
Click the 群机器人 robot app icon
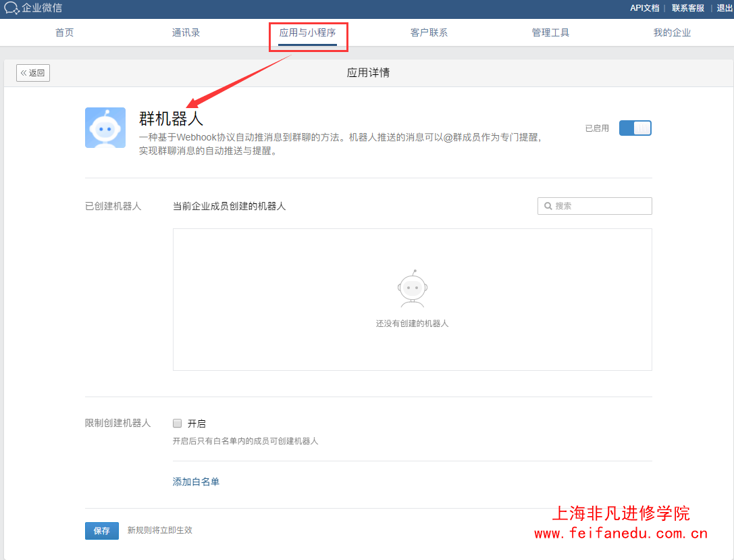105,128
